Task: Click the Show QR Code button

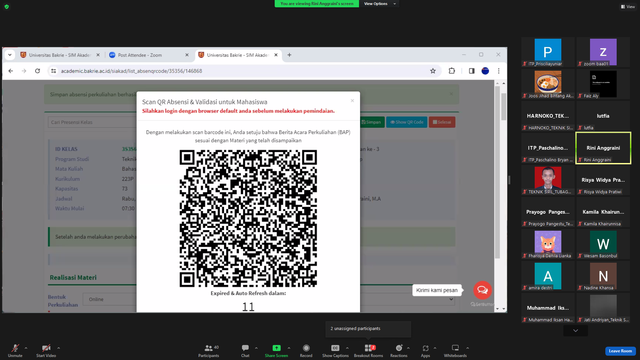Action: coord(407,122)
